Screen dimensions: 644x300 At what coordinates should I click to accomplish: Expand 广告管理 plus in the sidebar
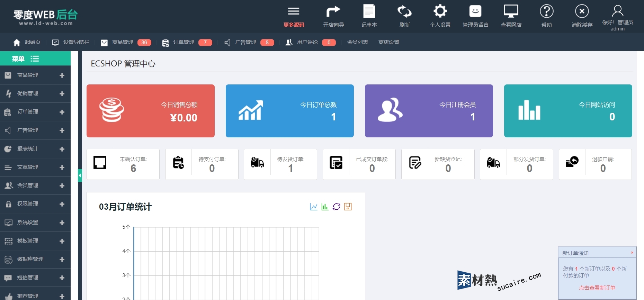(62, 130)
